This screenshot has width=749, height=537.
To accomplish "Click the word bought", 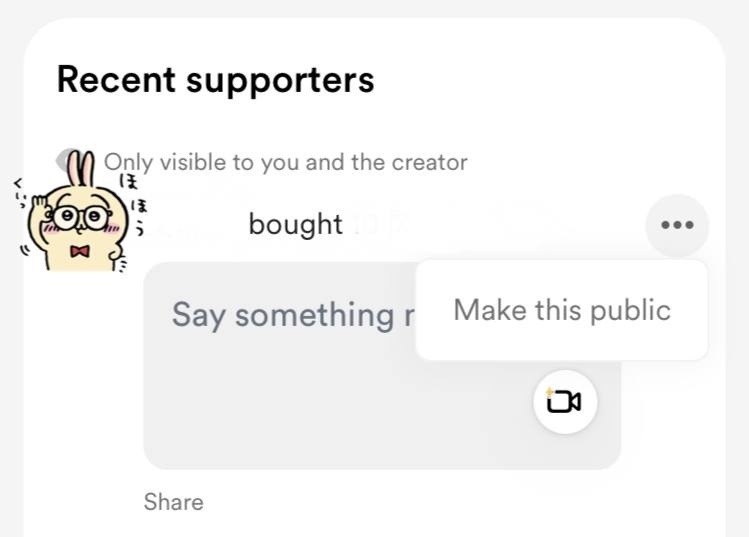I will point(296,224).
